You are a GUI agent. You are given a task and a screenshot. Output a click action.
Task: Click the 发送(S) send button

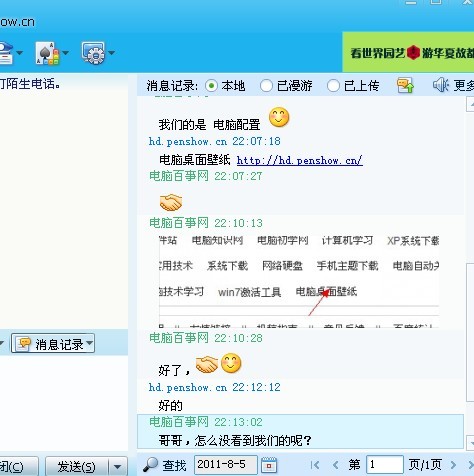76,466
